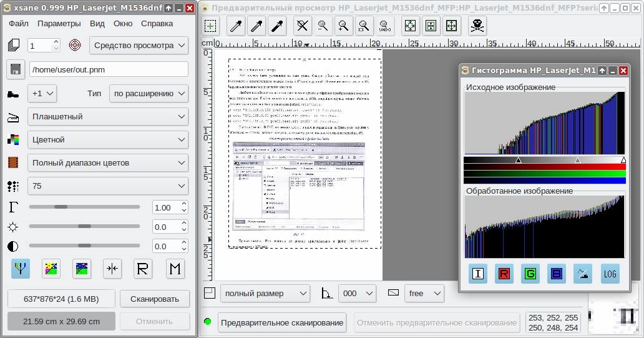Image resolution: width=644 pixels, height=338 pixels.
Task: Pick white point with the white pipette
Action: pos(236,26)
